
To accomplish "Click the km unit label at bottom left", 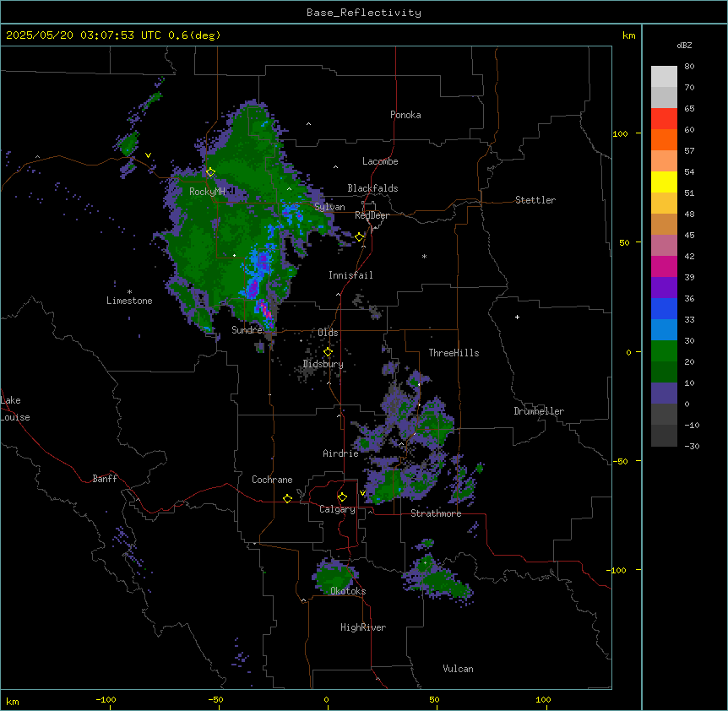I will tap(13, 701).
